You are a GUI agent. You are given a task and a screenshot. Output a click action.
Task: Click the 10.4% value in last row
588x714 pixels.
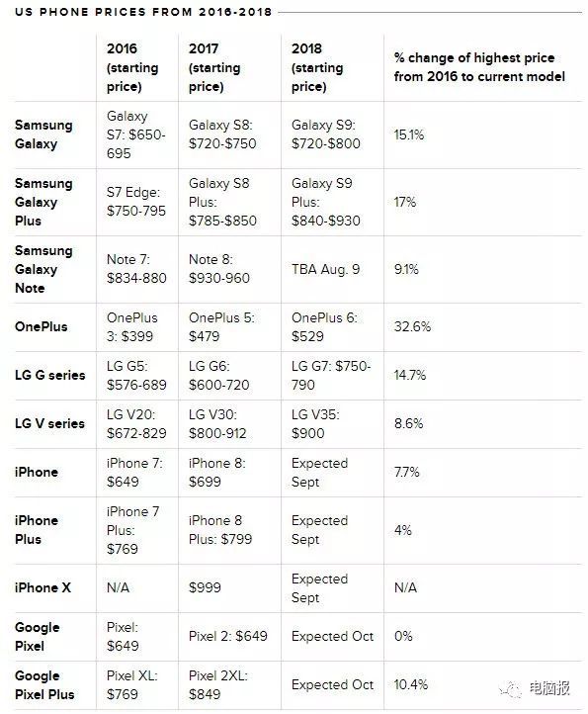[x=411, y=685]
